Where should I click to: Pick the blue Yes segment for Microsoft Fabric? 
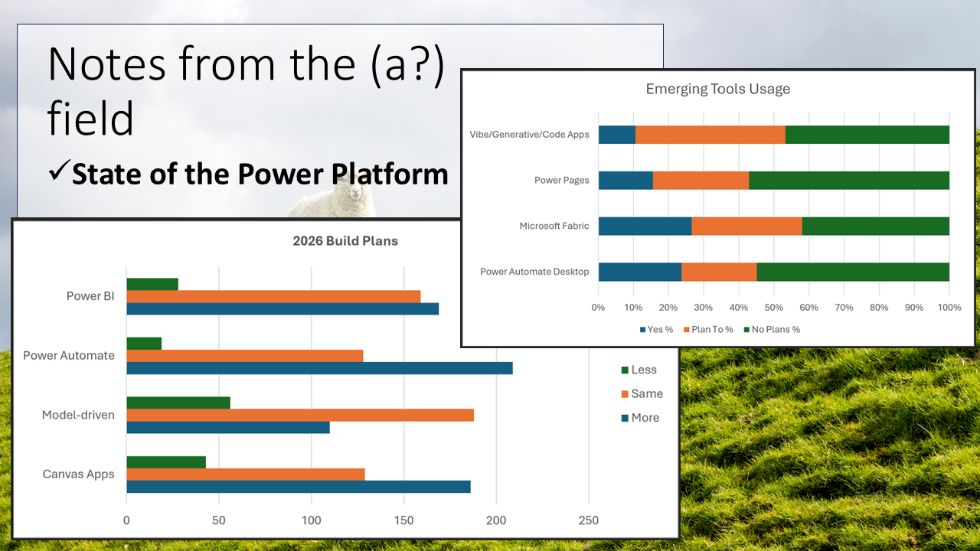645,226
